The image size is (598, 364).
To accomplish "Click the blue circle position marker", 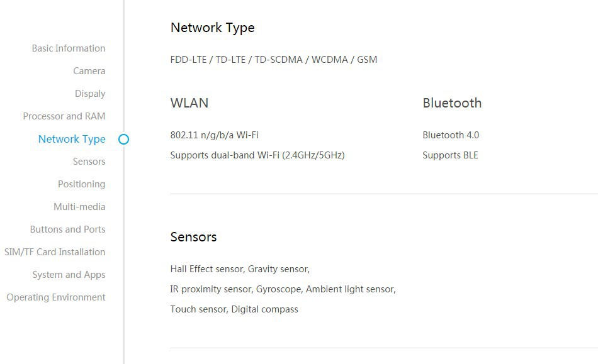I will pos(123,139).
